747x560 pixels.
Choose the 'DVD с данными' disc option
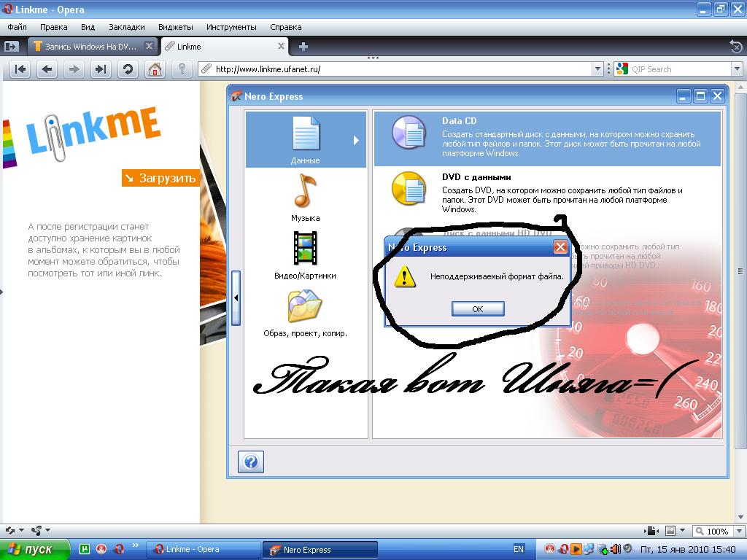tap(547, 192)
